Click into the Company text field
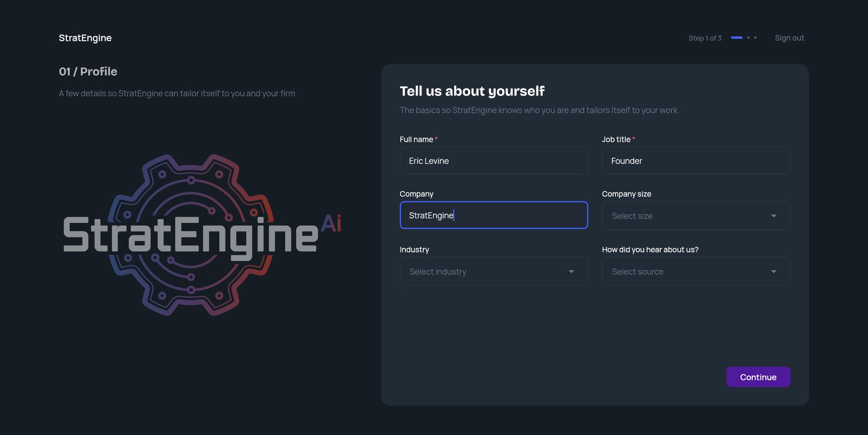Image resolution: width=868 pixels, height=435 pixels. click(x=494, y=215)
